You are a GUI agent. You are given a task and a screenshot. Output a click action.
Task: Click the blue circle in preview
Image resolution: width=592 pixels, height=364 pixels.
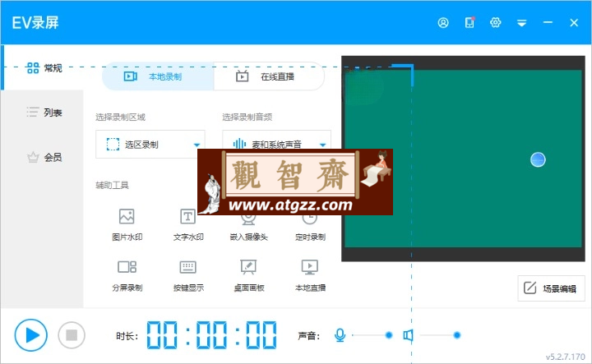pyautogui.click(x=538, y=159)
